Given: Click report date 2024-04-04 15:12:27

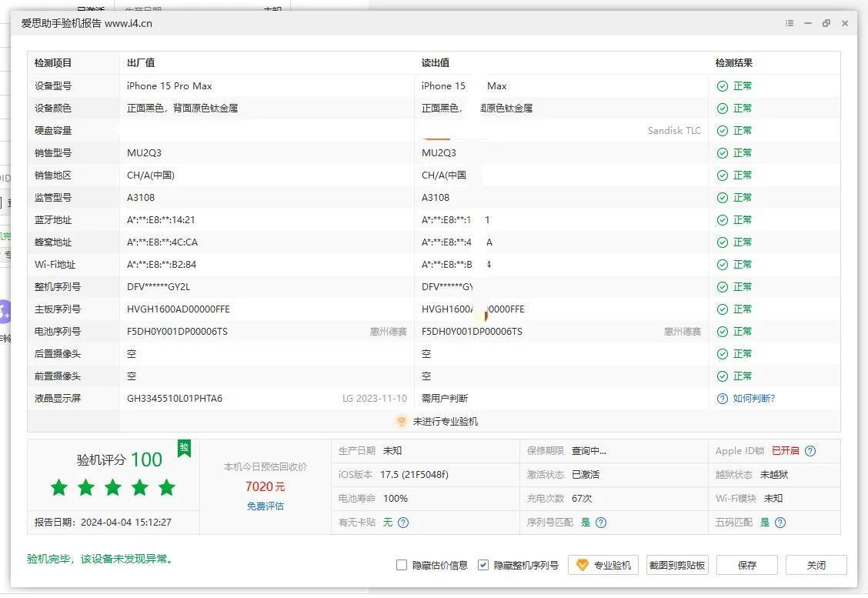Looking at the screenshot, I should click(126, 522).
